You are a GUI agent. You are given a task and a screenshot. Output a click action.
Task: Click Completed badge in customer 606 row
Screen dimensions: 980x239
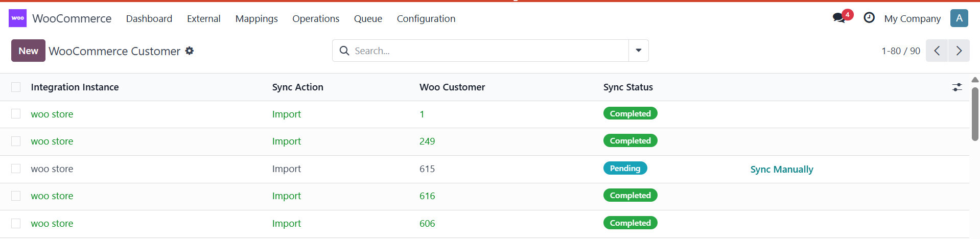point(631,223)
